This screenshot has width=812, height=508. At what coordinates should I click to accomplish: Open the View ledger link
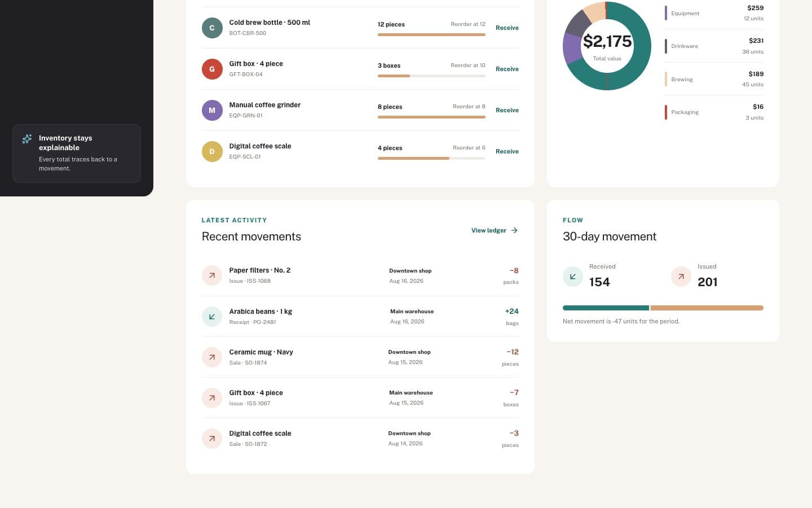point(495,230)
